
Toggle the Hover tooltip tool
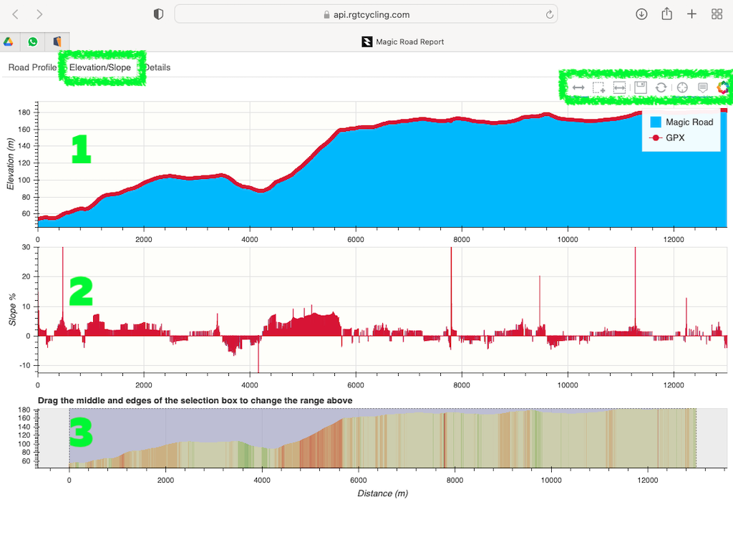(703, 87)
